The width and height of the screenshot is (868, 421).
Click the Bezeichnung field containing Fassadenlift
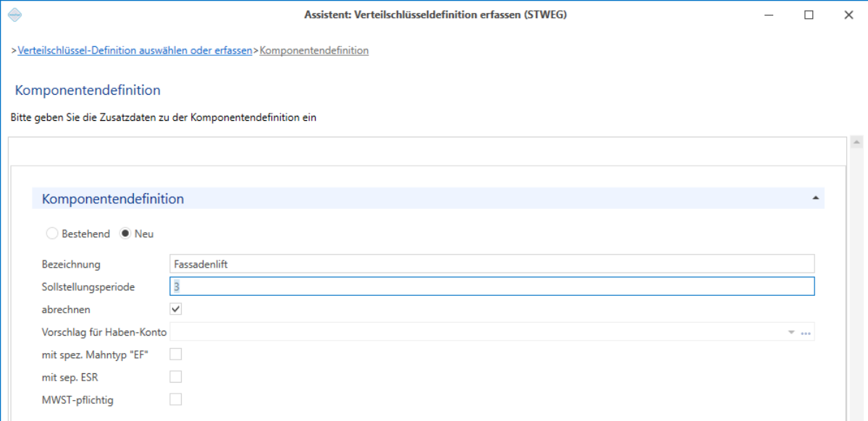pyautogui.click(x=492, y=264)
